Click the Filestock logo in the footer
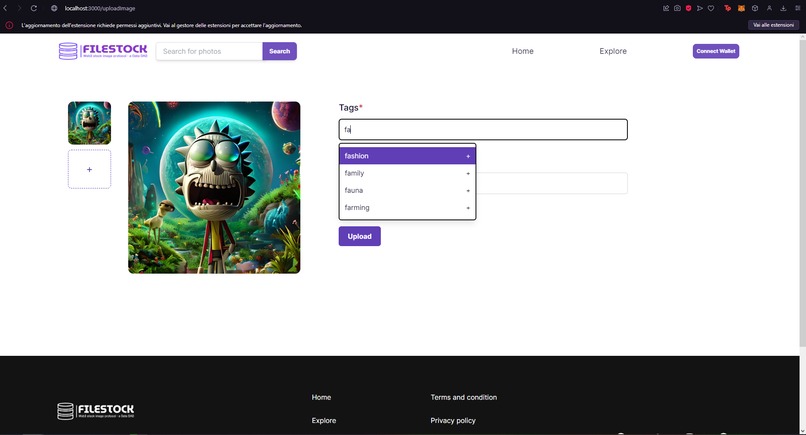 [96, 411]
